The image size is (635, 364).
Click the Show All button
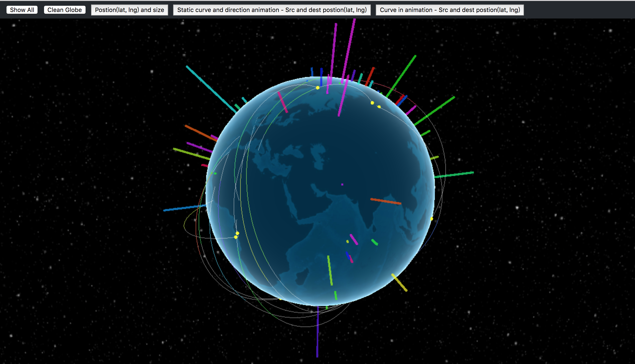pyautogui.click(x=22, y=10)
